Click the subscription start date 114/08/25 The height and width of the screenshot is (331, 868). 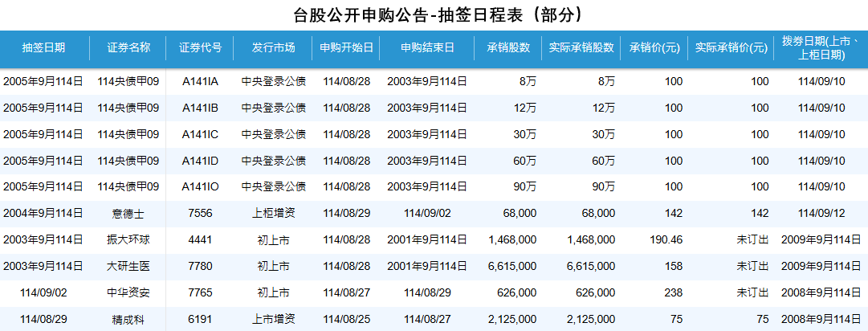(x=347, y=320)
